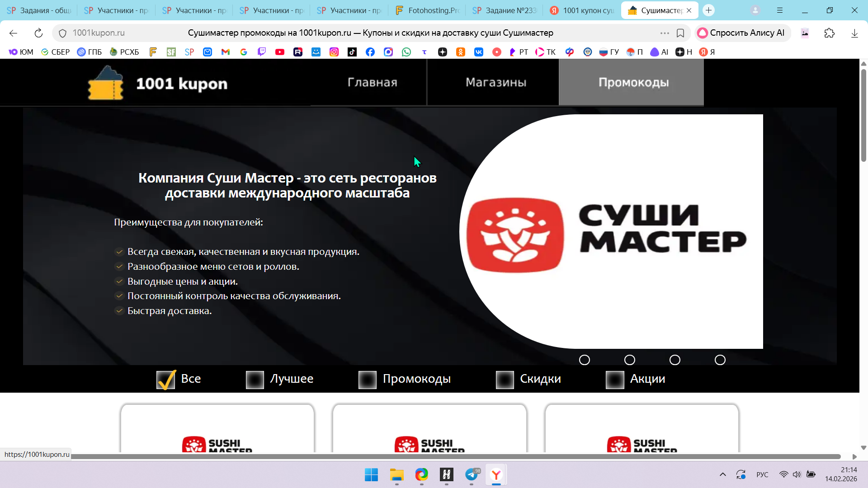
Task: Click the 1001 kupon site logo
Action: (158, 83)
